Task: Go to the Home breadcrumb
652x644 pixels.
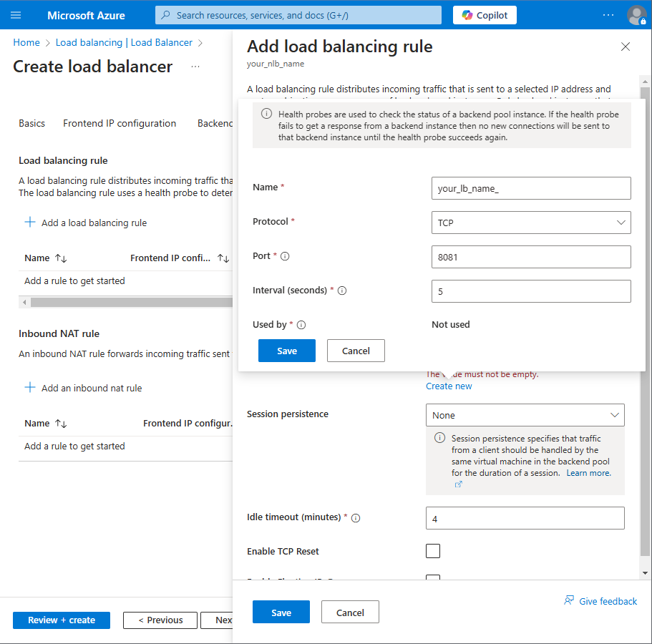Action: [26, 43]
